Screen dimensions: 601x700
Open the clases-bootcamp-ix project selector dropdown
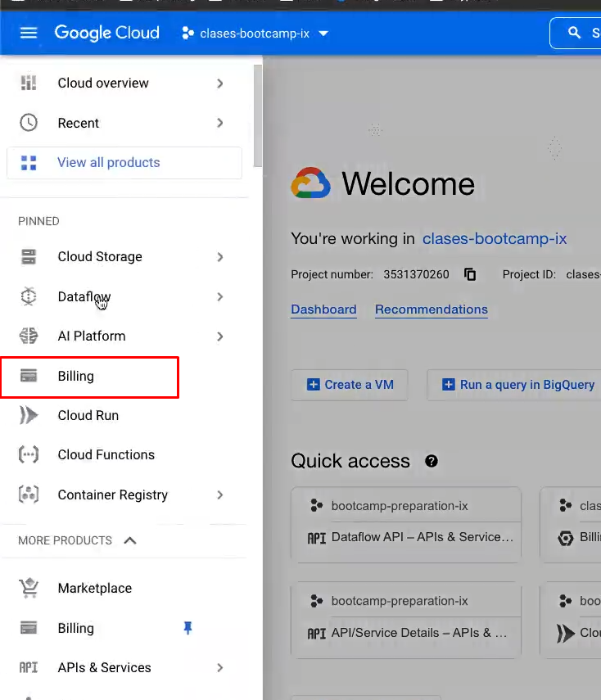[255, 34]
